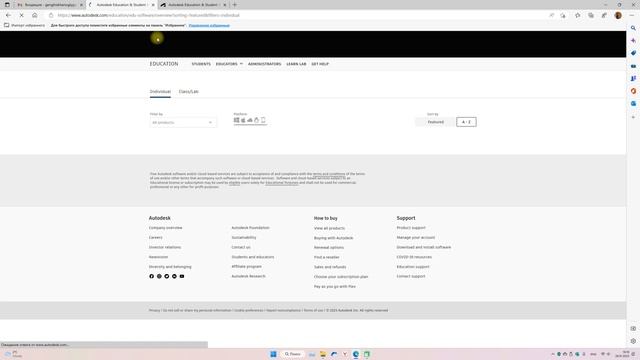Open Autodesk YouTube social icon
Viewport: 640px width, 360px height.
182,276
